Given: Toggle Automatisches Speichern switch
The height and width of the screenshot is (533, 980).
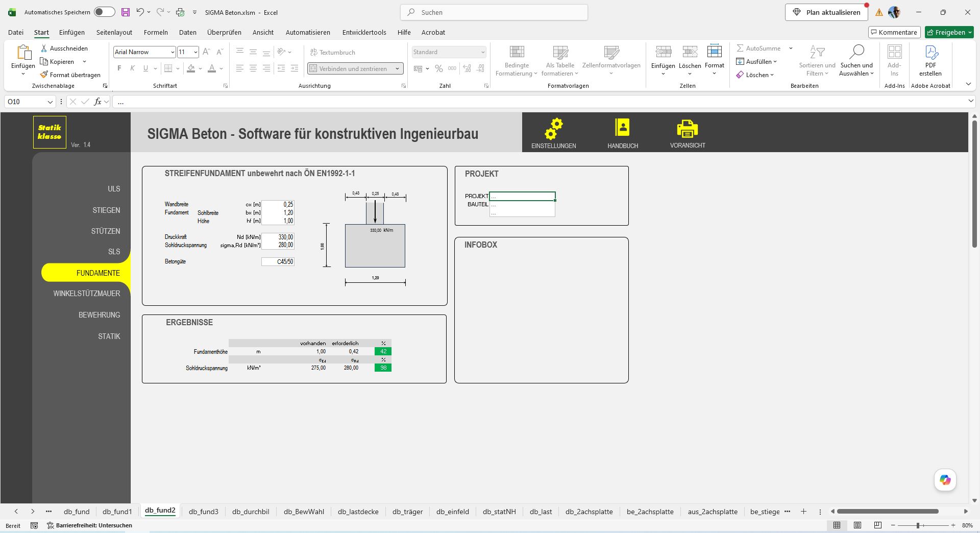Looking at the screenshot, I should click(105, 12).
